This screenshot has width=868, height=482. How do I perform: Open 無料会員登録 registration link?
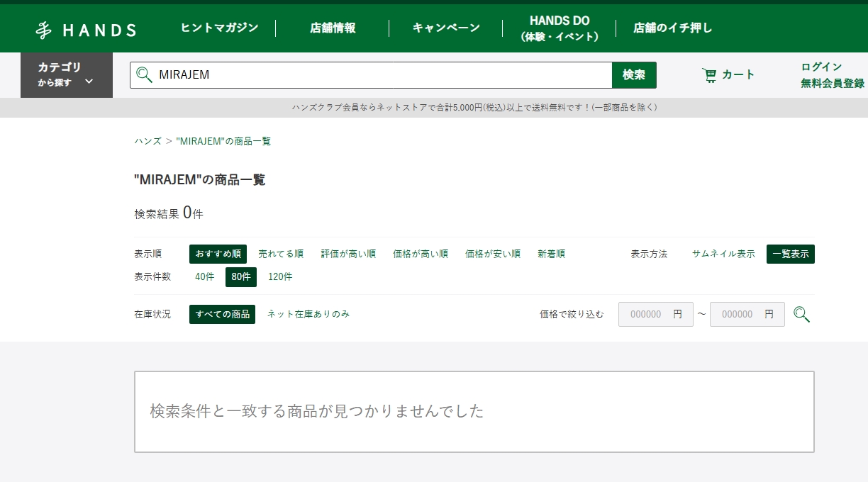tap(833, 83)
